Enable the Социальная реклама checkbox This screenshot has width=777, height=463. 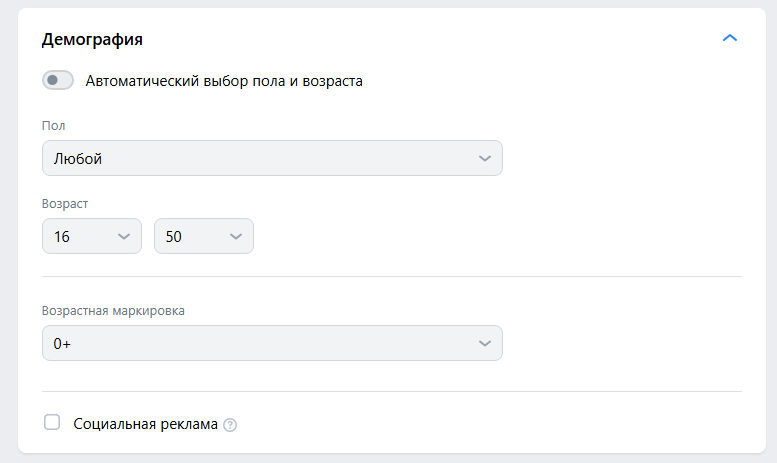pyautogui.click(x=52, y=423)
